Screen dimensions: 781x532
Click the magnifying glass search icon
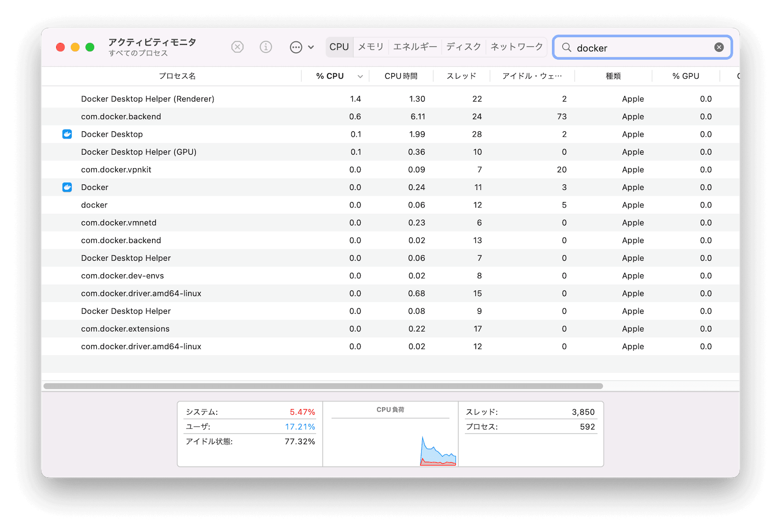pyautogui.click(x=566, y=47)
